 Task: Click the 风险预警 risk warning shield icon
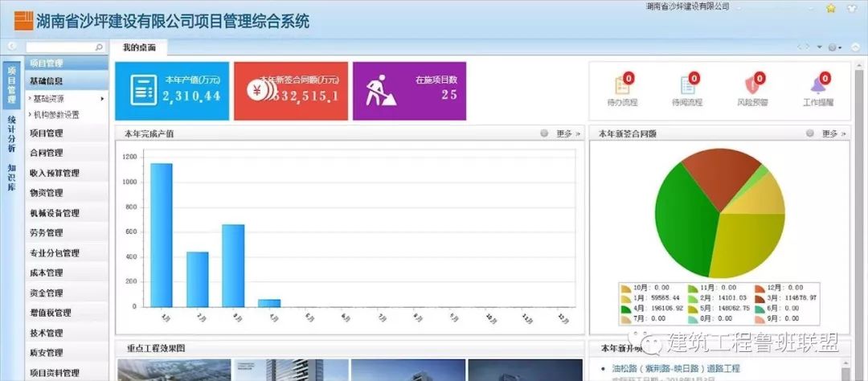point(752,85)
